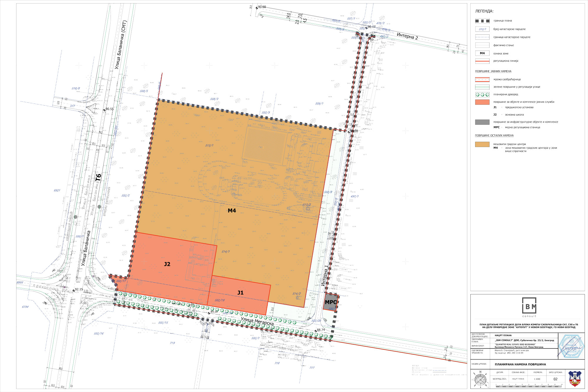Viewport: 588px width, 392px height.
Task: Click the planned tree row legend symbol
Action: 482,95
